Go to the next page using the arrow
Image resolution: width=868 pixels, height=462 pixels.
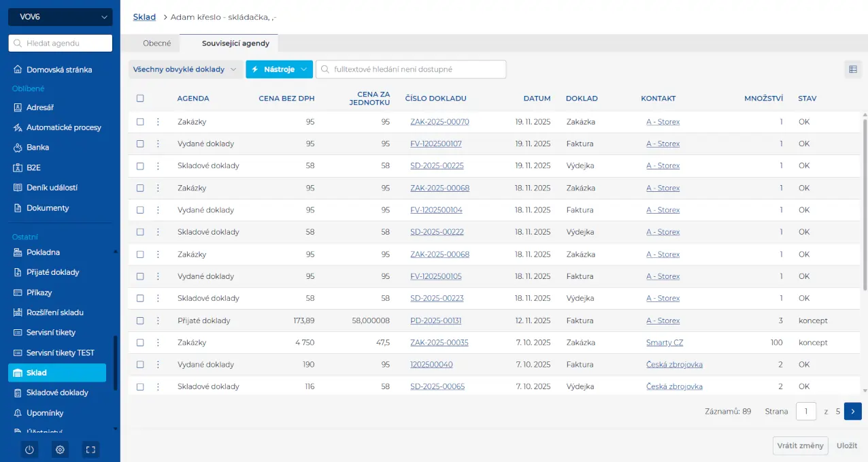[x=852, y=411]
